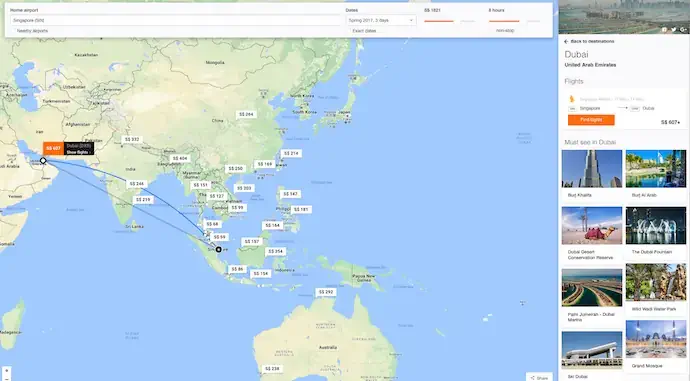This screenshot has width=690, height=381.
Task: Open the Burj Khalifa thumbnail
Action: click(592, 169)
